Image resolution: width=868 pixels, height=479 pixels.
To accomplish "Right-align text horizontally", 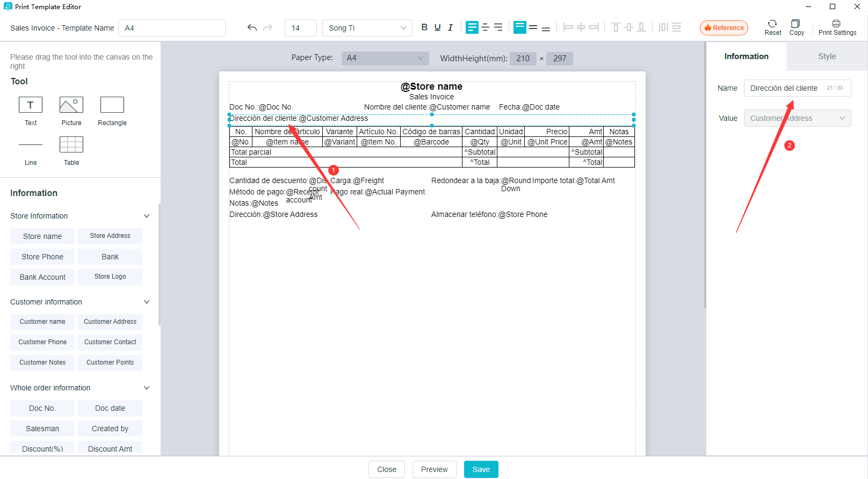I will pyautogui.click(x=498, y=27).
